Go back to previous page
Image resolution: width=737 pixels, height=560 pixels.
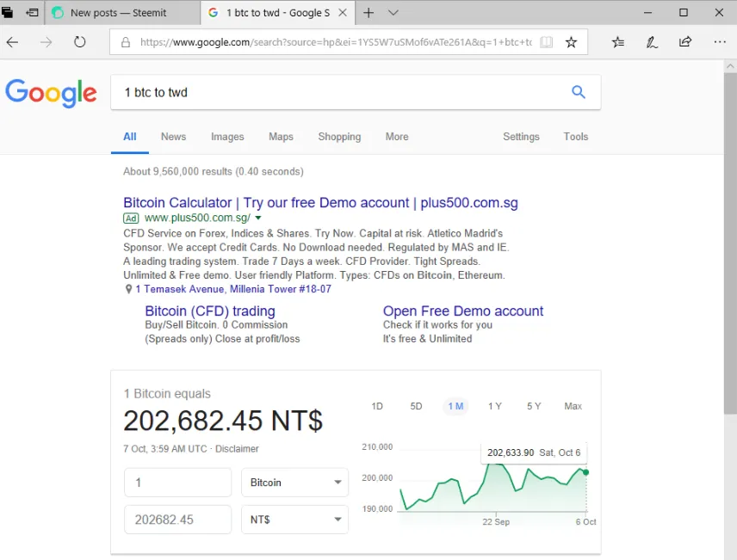click(x=12, y=42)
